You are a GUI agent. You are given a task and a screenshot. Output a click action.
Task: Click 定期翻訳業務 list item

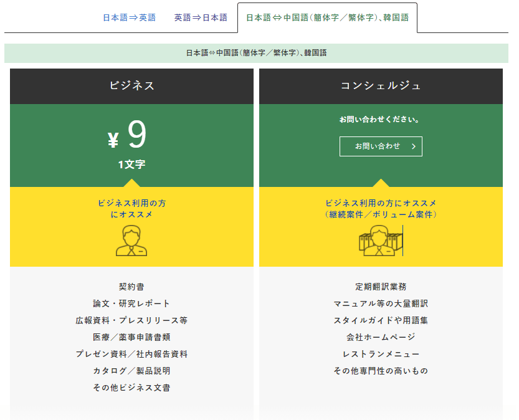(x=381, y=287)
